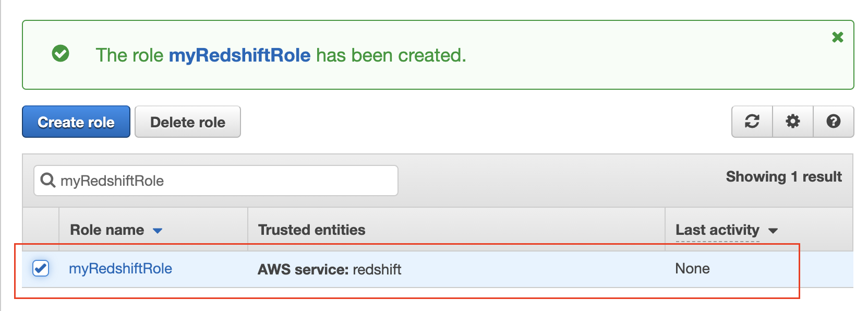
Task: Click the Trusted entities column header
Action: point(311,230)
